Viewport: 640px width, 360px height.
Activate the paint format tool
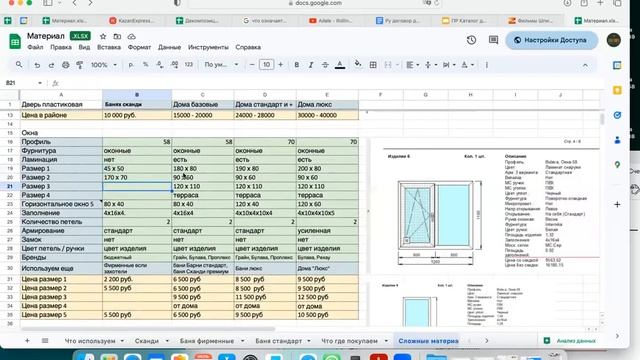80,65
